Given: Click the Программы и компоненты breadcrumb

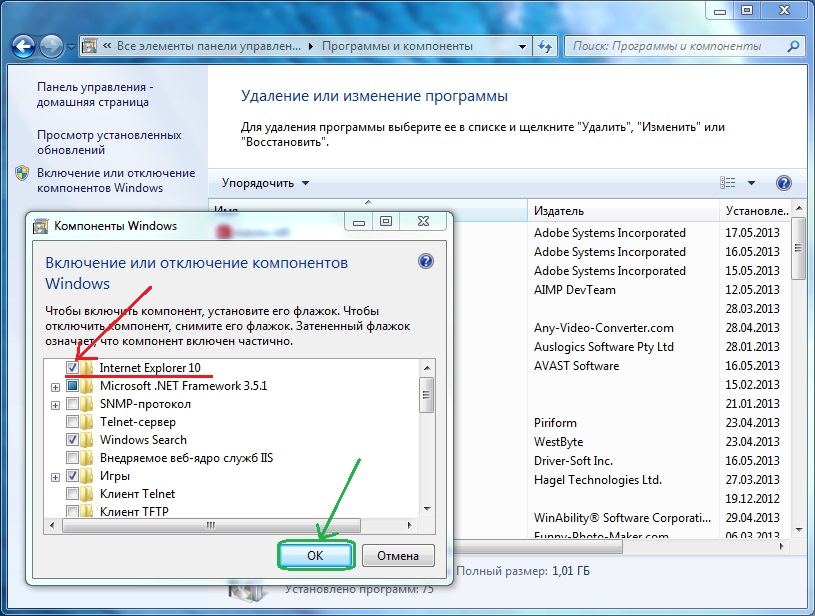Looking at the screenshot, I should 397,46.
